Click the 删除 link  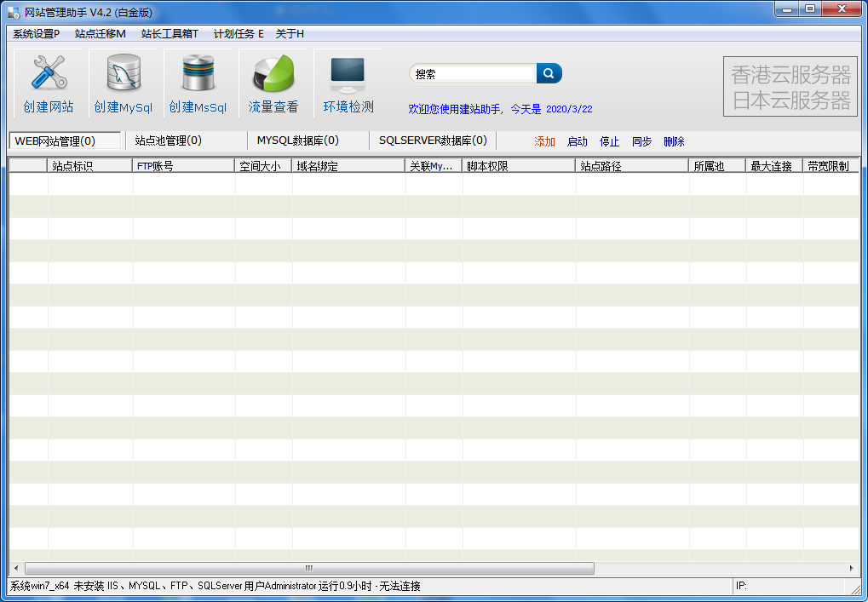coord(674,142)
